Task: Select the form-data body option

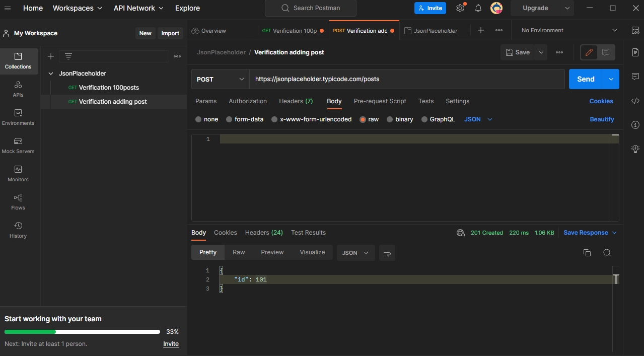Action: pos(244,119)
